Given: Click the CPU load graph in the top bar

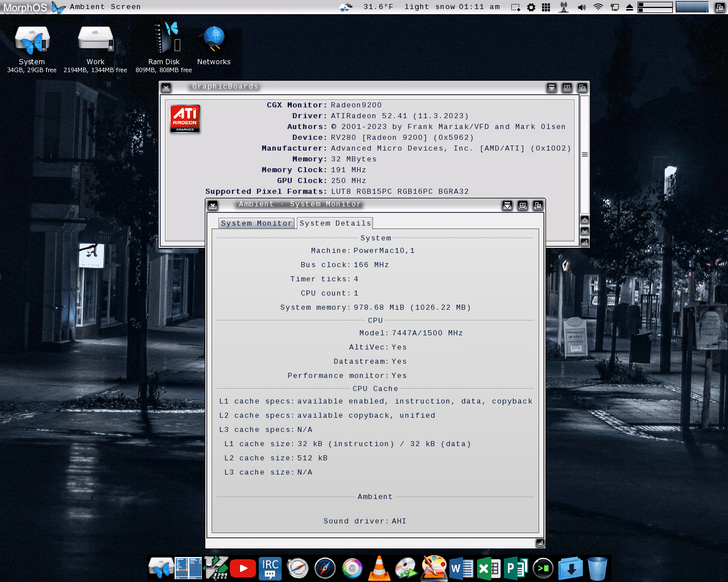Looking at the screenshot, I should pos(692,7).
